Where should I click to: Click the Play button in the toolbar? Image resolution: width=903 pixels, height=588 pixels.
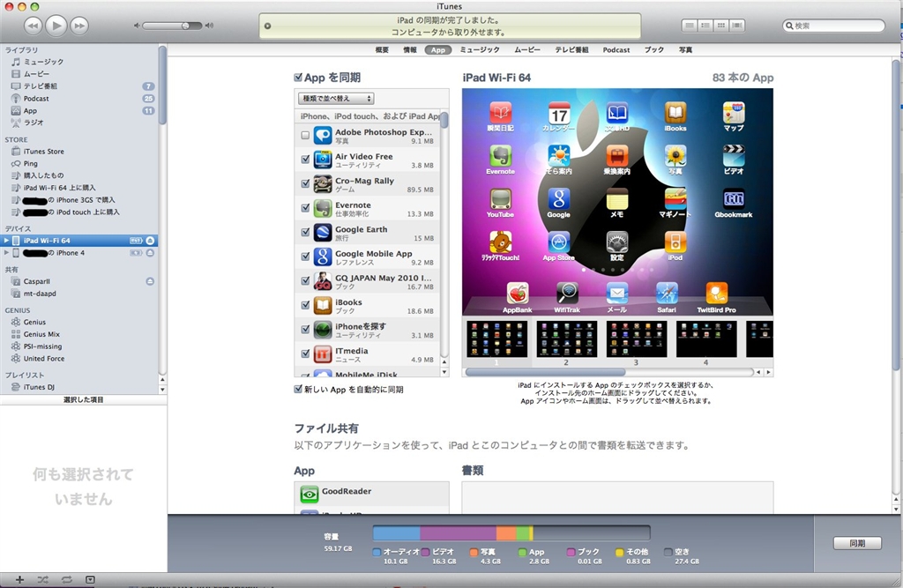click(56, 26)
